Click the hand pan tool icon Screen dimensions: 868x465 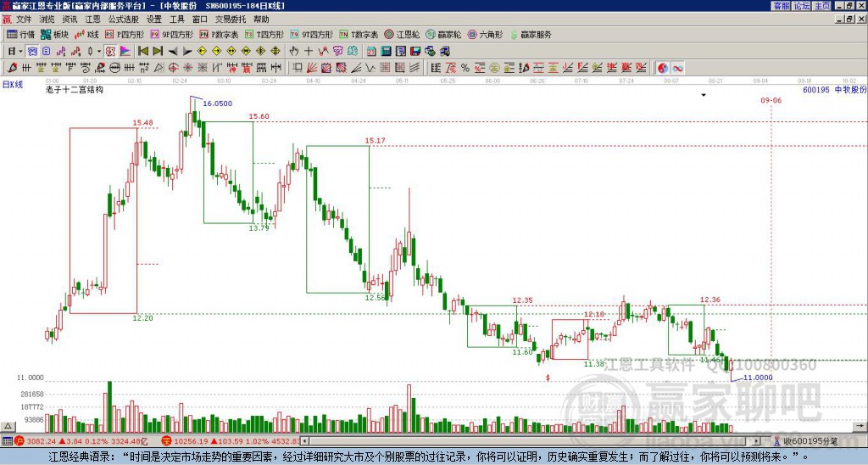294,52
